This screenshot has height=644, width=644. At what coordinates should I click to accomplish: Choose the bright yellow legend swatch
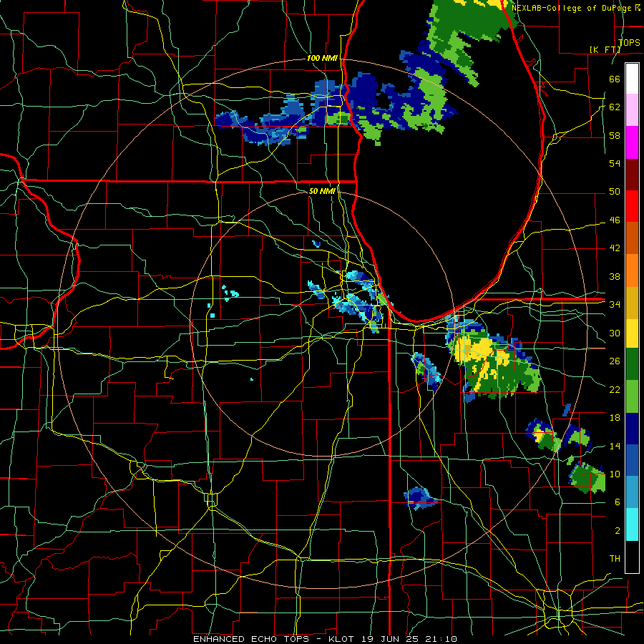click(632, 333)
